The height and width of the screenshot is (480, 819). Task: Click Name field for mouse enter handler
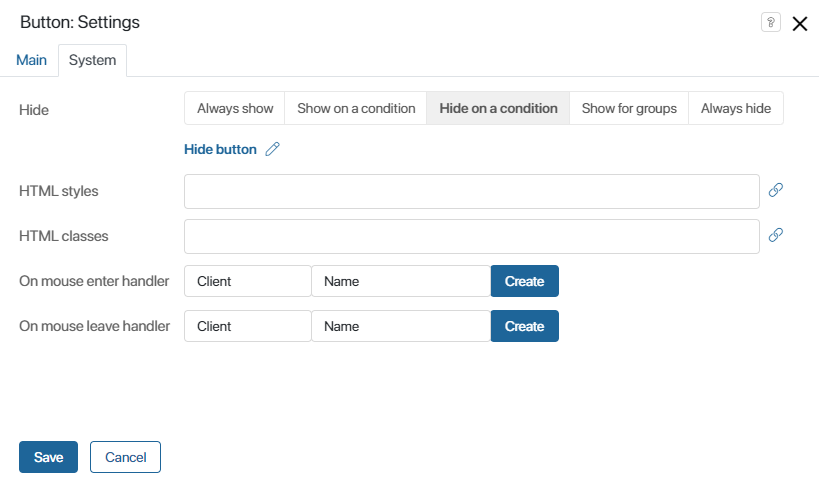pyautogui.click(x=400, y=281)
